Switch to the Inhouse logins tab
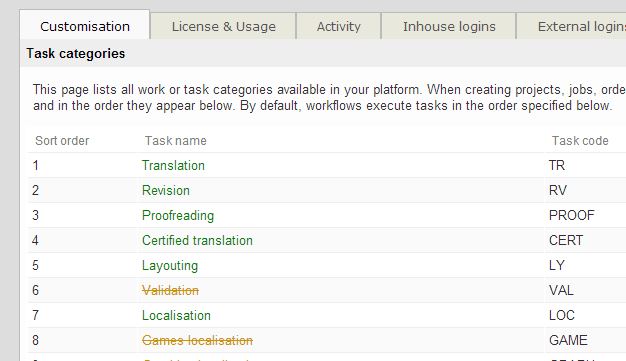The height and width of the screenshot is (361, 626). (449, 26)
